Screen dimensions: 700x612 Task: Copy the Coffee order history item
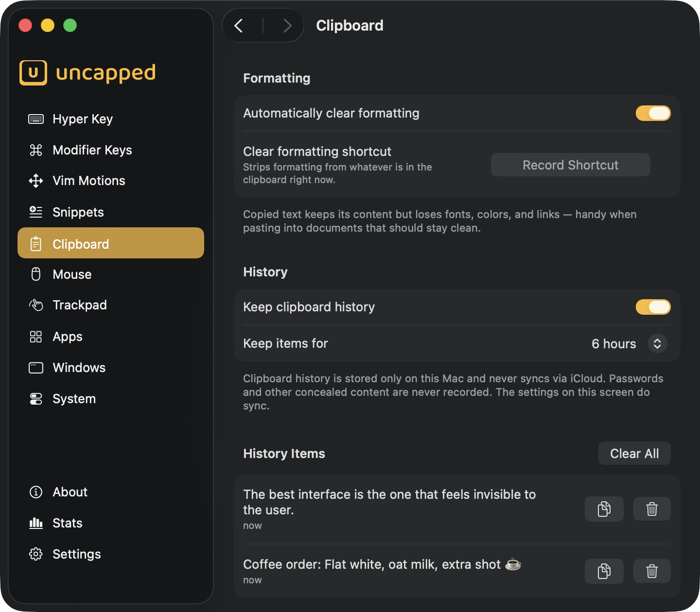pyautogui.click(x=604, y=571)
